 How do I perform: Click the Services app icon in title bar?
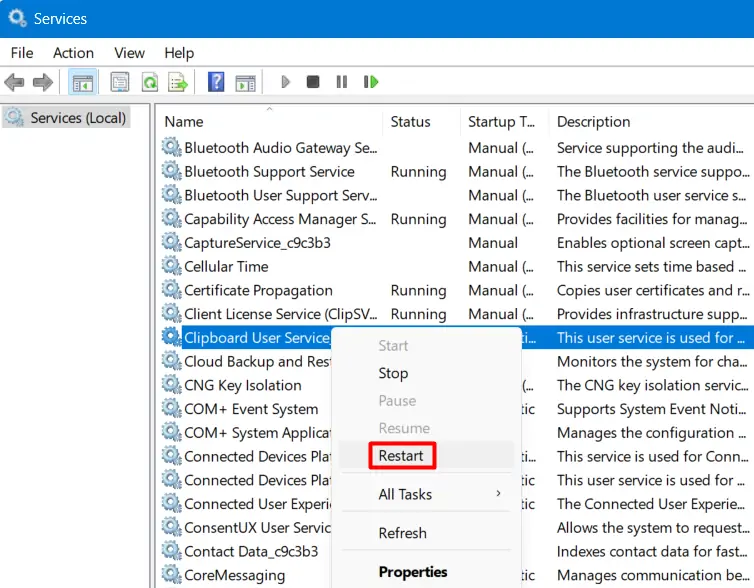click(17, 18)
